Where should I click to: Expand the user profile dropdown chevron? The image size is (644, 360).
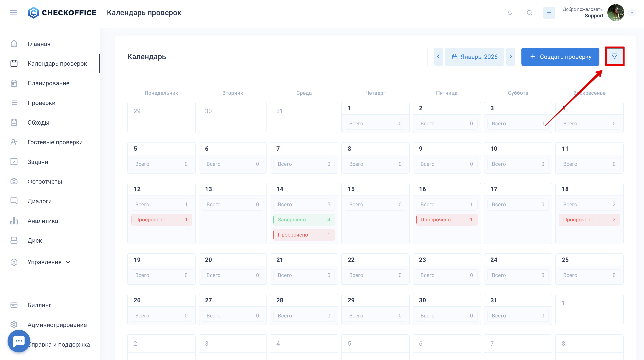(632, 13)
